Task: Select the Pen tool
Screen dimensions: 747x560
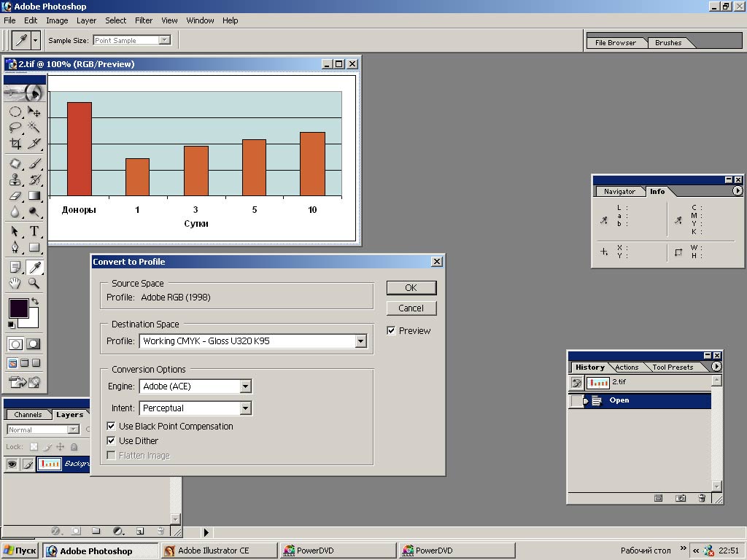Action: pos(15,247)
